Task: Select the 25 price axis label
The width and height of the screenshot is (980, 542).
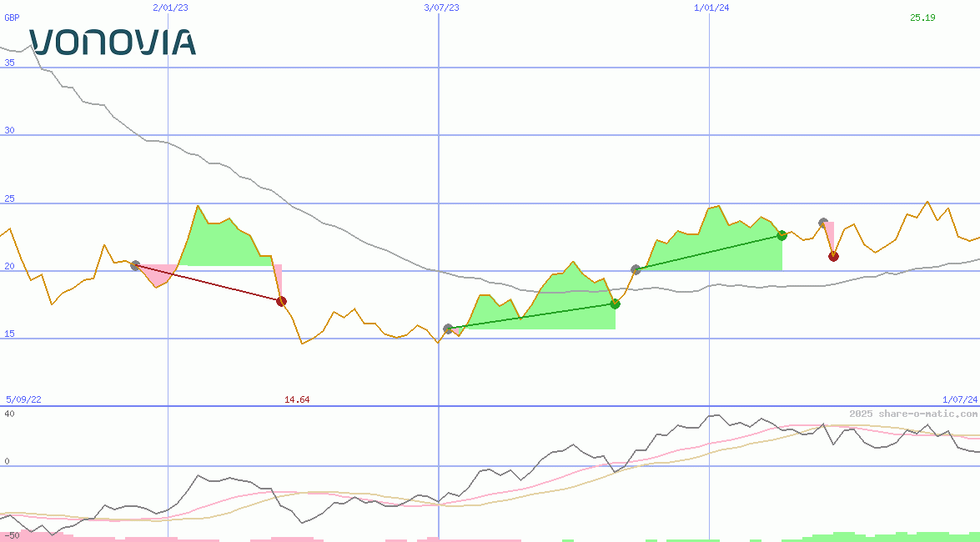Action: 9,199
